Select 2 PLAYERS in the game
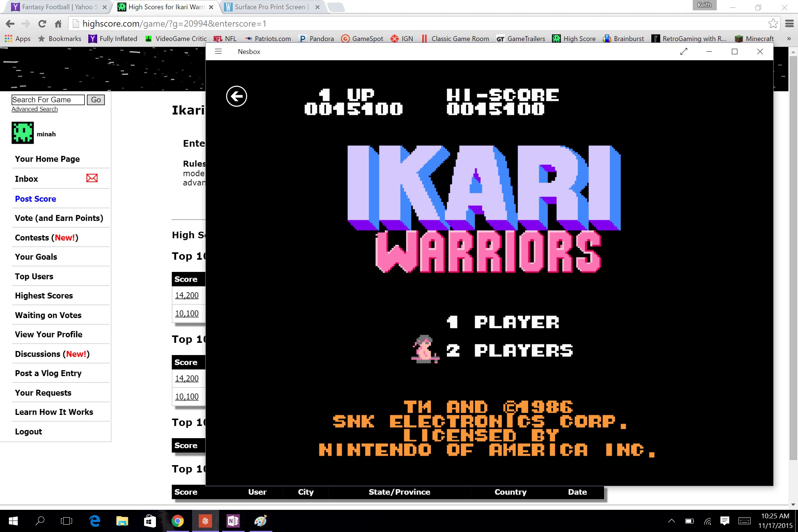This screenshot has height=532, width=798. point(509,351)
